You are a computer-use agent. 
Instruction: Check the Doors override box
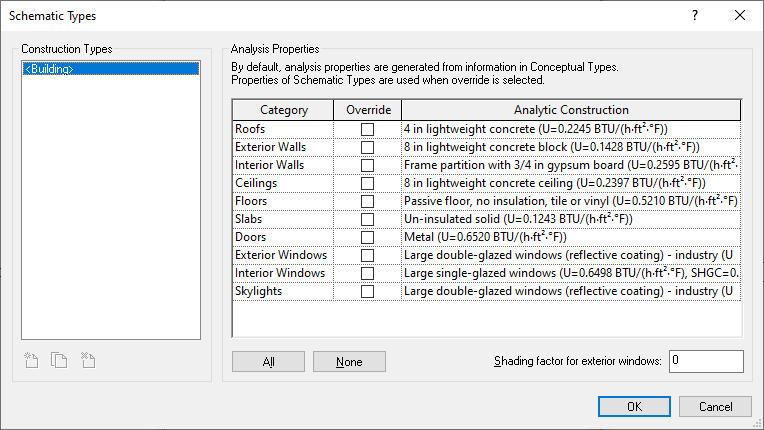(368, 237)
